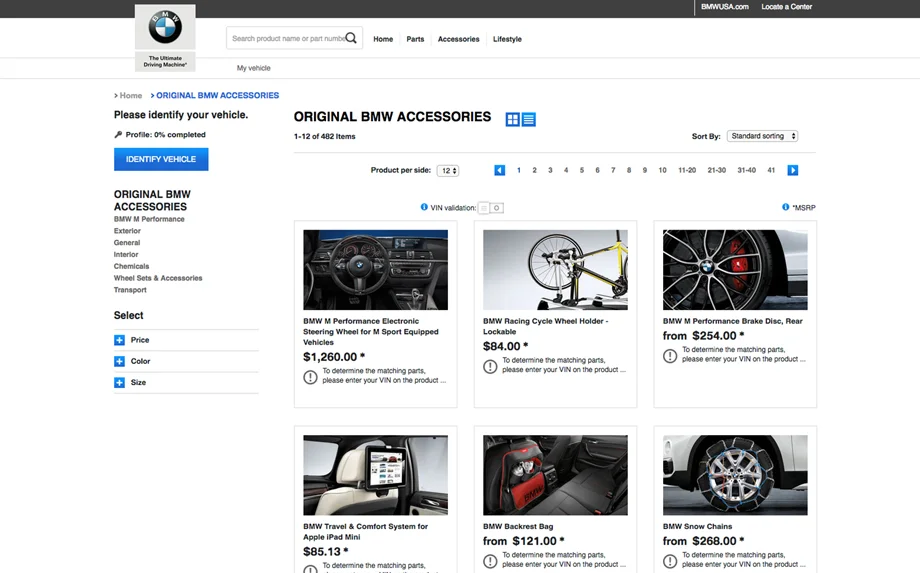Open the Lifestyle menu item
Image resolution: width=920 pixels, height=573 pixels.
[507, 39]
